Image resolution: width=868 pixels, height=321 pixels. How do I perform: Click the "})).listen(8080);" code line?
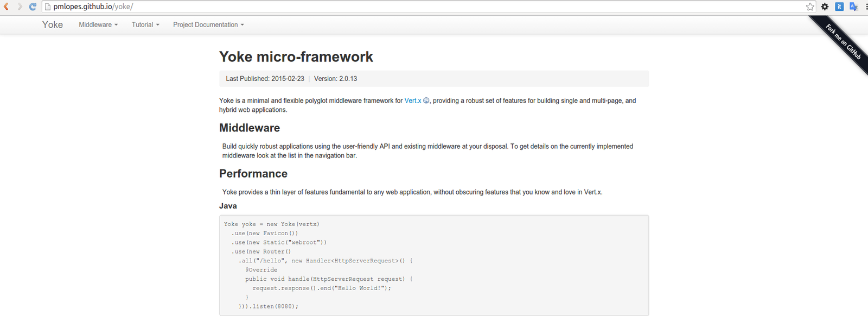(269, 306)
